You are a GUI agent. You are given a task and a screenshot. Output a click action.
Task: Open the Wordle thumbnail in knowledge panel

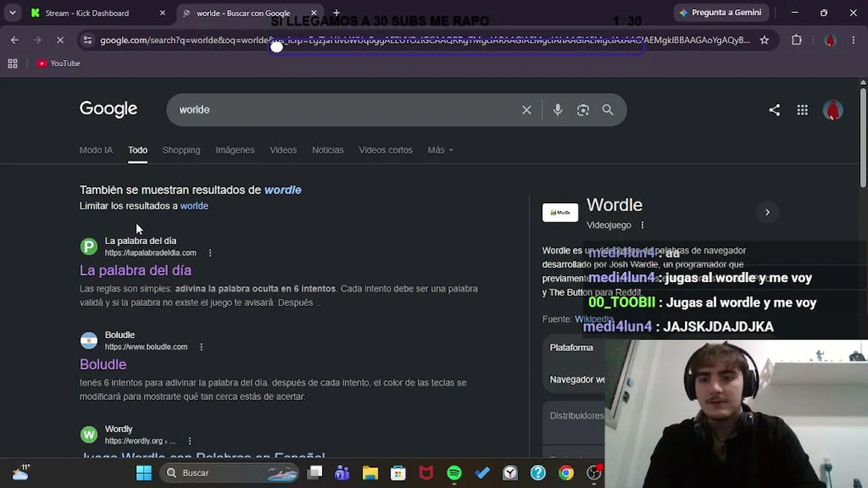560,212
